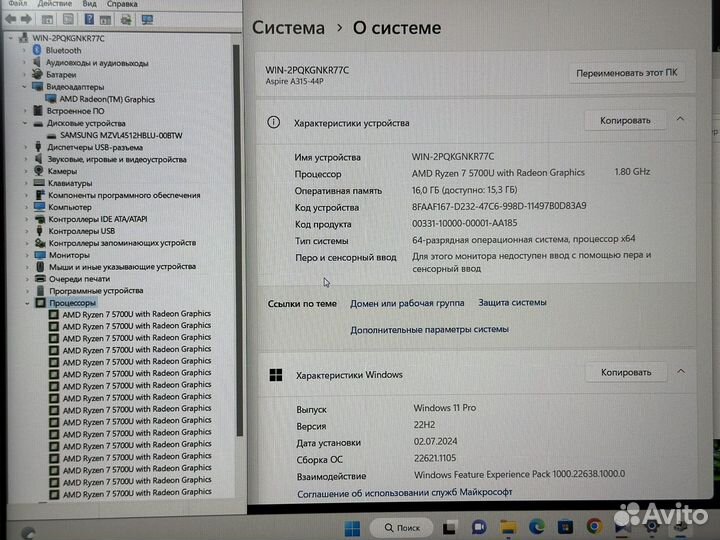Select Компьютер in device tree
Screen dimensions: 720x540
[x=70, y=207]
